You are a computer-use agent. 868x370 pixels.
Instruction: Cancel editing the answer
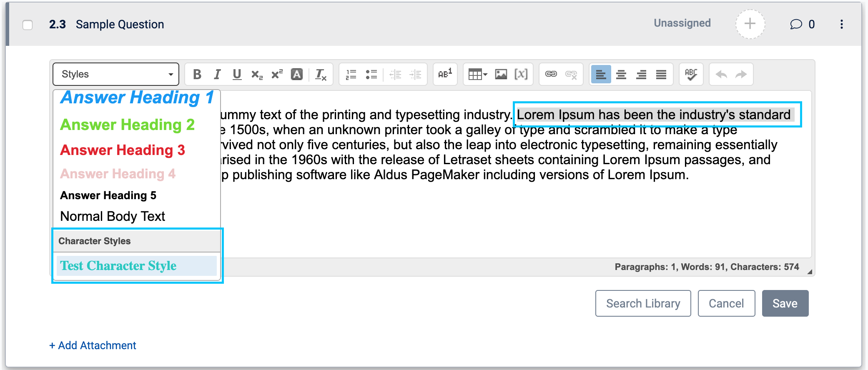pos(726,303)
